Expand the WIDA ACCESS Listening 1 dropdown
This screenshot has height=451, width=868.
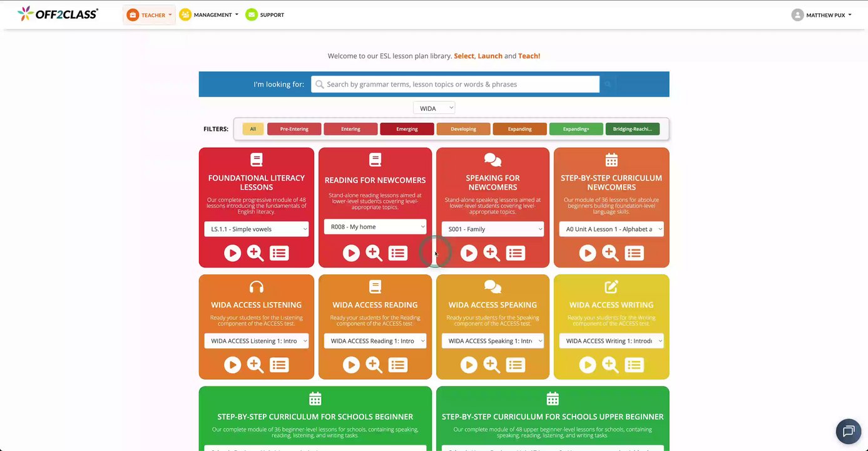[x=257, y=341]
